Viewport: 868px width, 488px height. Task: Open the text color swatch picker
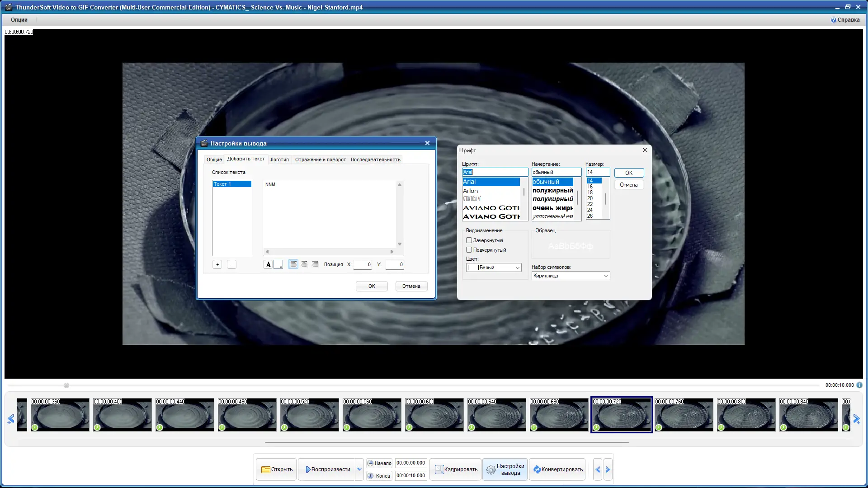(x=278, y=265)
